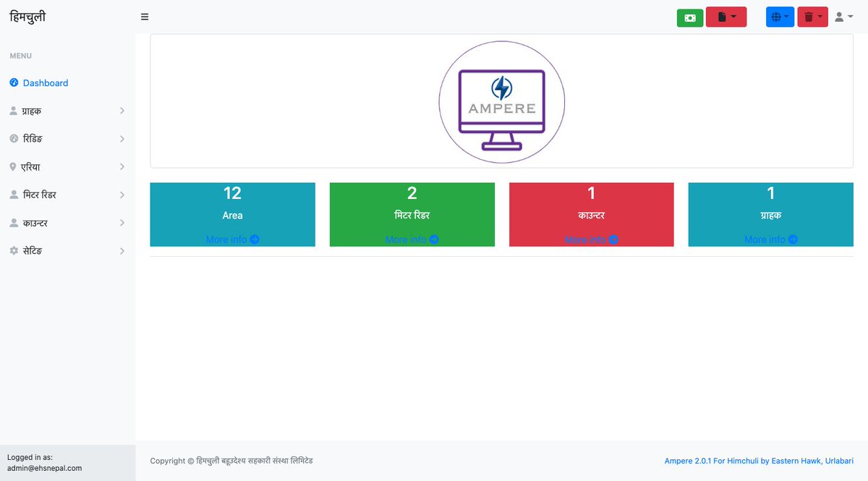
Task: Open the blue globe language dropdown
Action: [x=780, y=17]
